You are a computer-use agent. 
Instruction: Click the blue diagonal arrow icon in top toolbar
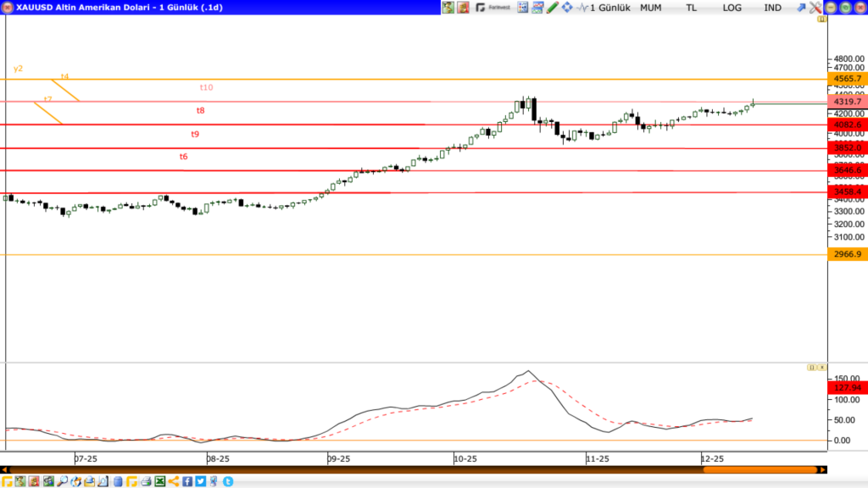[801, 8]
